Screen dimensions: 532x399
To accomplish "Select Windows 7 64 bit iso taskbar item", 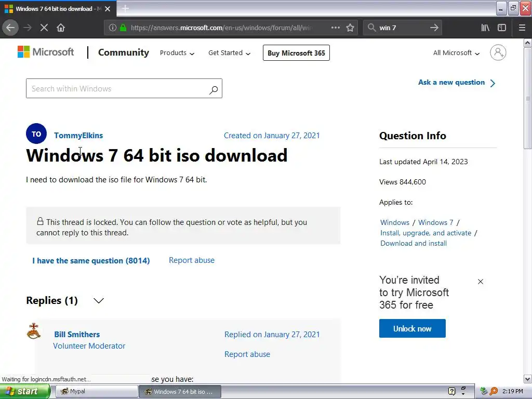I will (180, 392).
